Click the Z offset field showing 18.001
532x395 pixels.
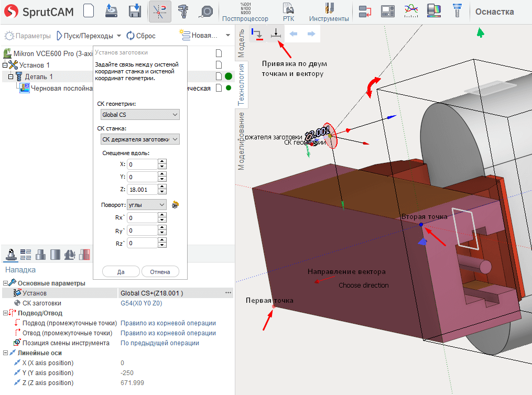[143, 190]
